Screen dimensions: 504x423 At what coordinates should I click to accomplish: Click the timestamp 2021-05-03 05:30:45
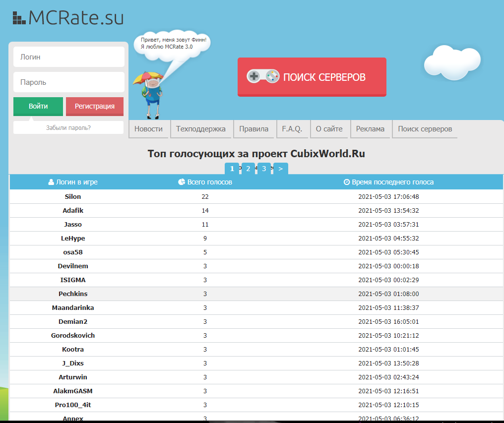(388, 252)
